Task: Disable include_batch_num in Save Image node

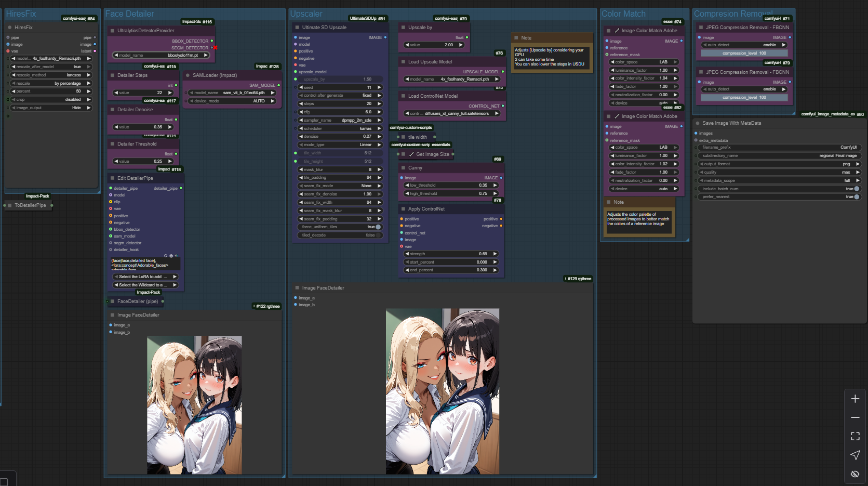Action: [856, 189]
